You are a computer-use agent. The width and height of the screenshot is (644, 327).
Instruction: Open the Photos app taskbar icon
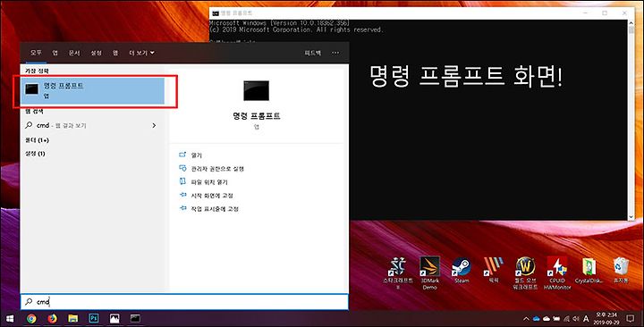(x=114, y=318)
